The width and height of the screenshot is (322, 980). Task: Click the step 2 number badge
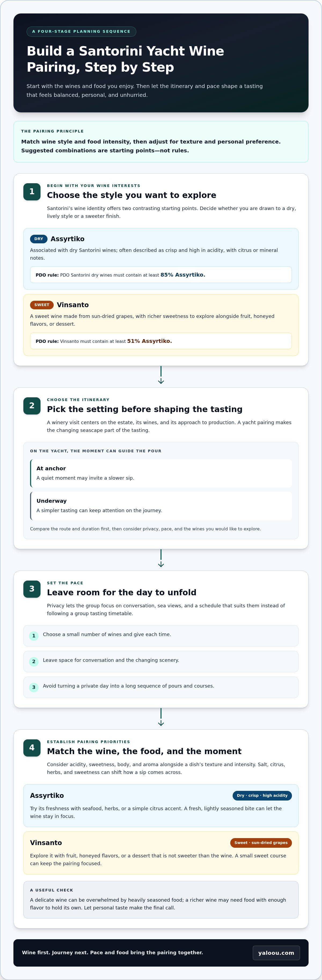(x=32, y=406)
